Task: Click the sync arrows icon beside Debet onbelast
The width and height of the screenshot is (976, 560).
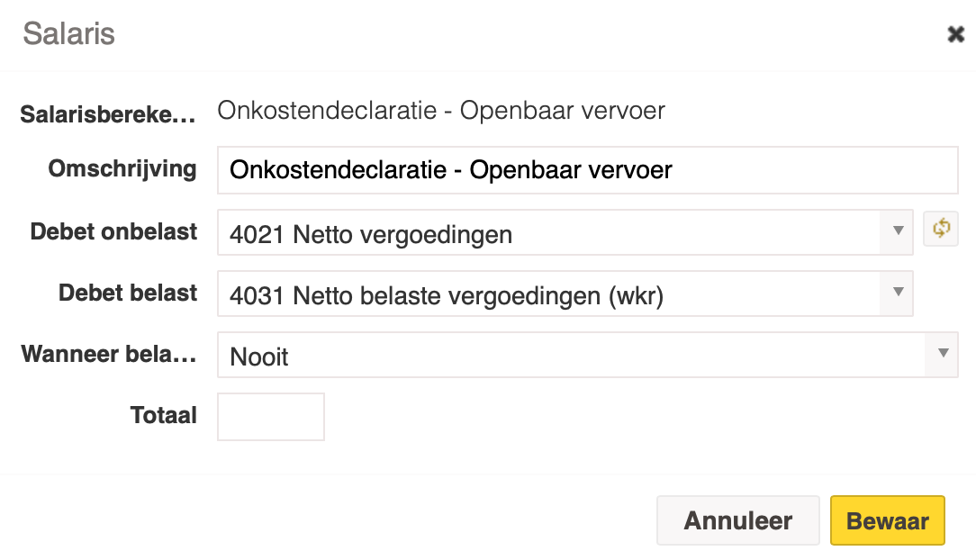Action: click(x=941, y=229)
